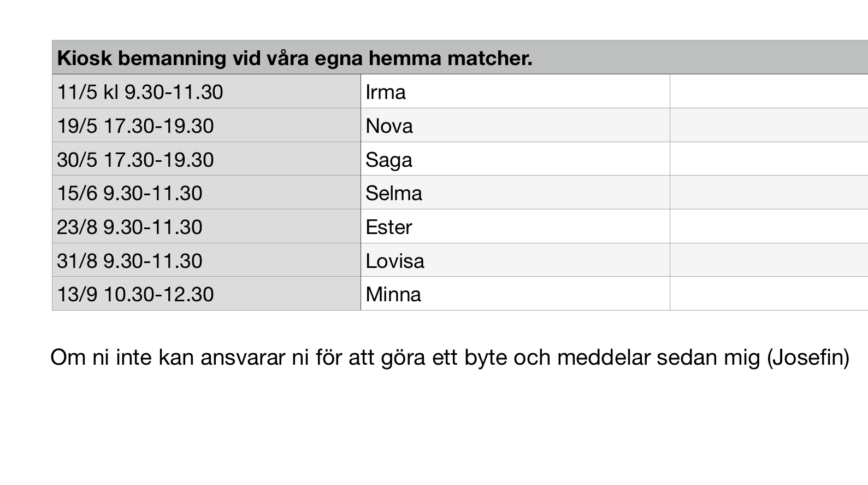Select the 19/5 17.30-19.30 date cell
868x485 pixels.
206,126
